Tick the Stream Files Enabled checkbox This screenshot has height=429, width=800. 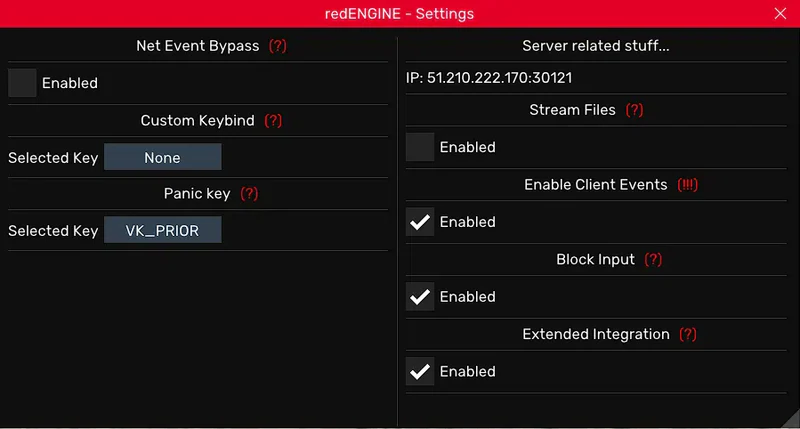coord(420,147)
